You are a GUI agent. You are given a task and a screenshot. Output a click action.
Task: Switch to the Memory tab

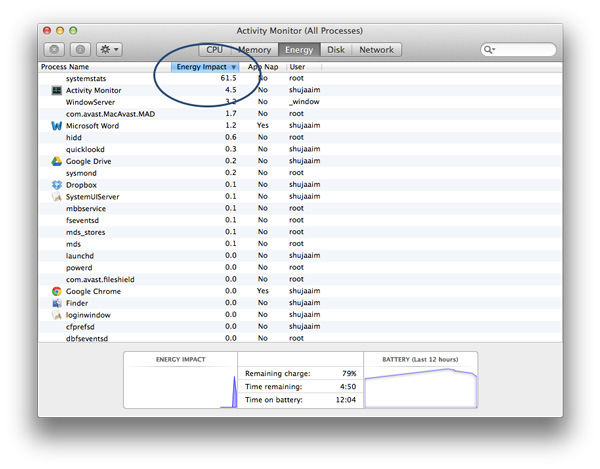[254, 50]
